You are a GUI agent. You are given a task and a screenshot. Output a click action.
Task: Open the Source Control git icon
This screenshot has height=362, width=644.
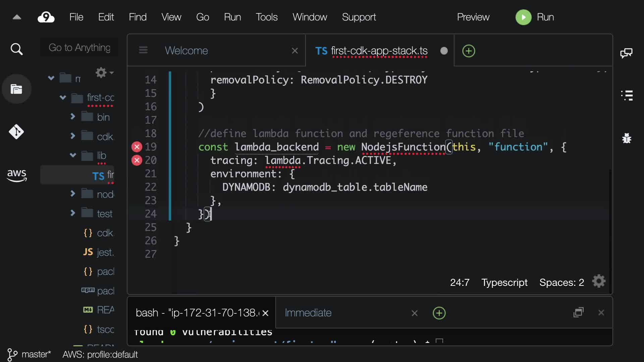[16, 132]
